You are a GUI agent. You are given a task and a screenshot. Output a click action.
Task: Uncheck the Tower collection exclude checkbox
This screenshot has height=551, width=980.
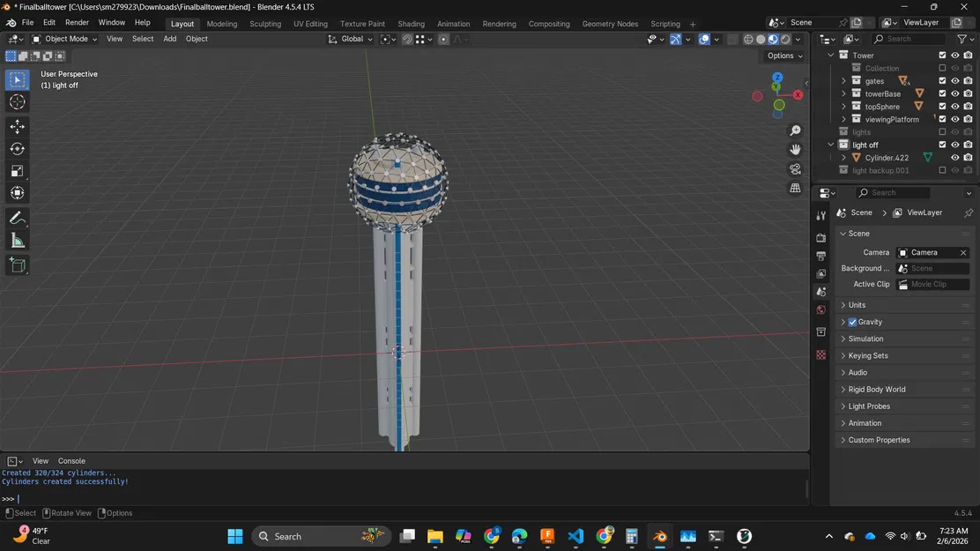tap(942, 56)
